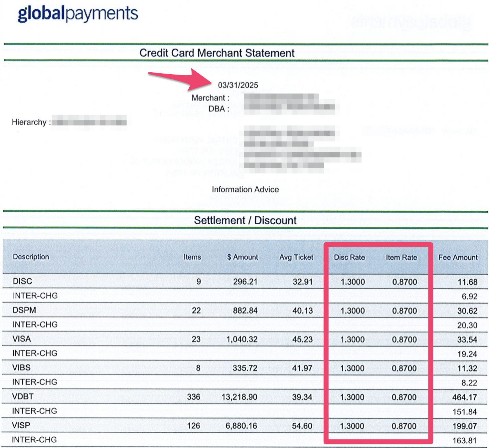
Task: Click the statement date 03/31/2025
Action: click(238, 85)
